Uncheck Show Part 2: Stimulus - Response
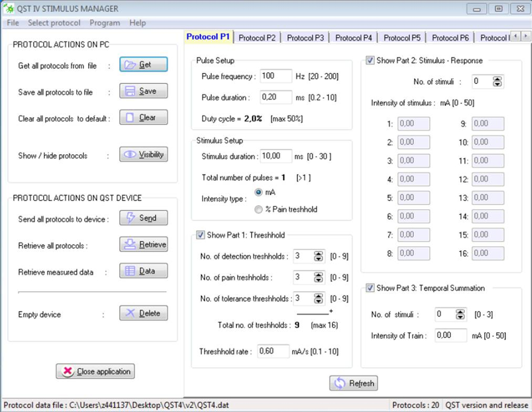The height and width of the screenshot is (412, 532). pos(370,61)
